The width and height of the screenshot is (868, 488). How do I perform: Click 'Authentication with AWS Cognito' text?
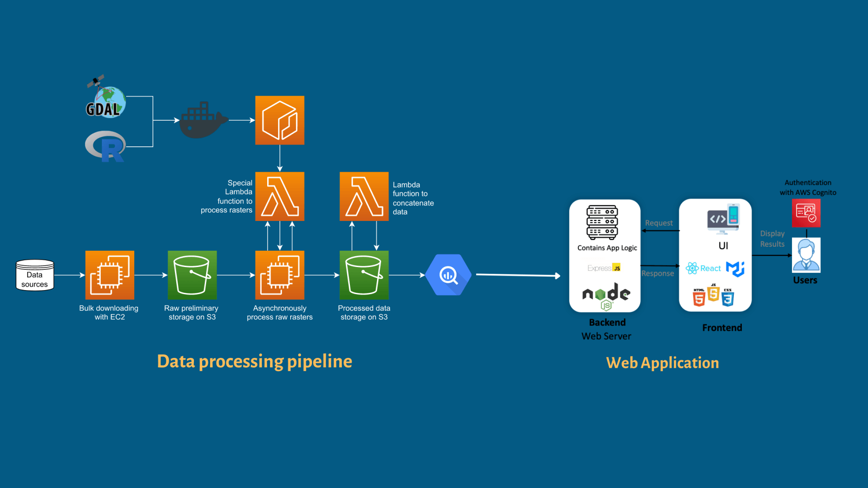click(808, 188)
